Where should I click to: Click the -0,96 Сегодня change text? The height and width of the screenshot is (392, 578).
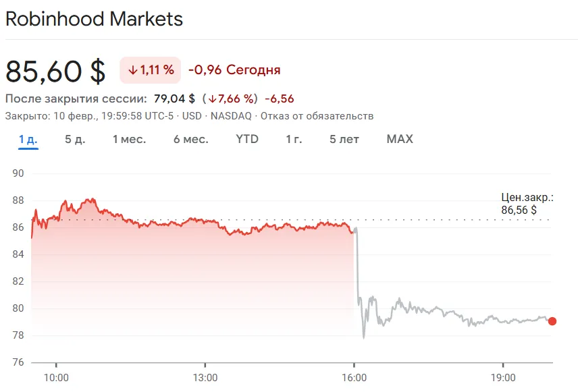click(x=234, y=70)
